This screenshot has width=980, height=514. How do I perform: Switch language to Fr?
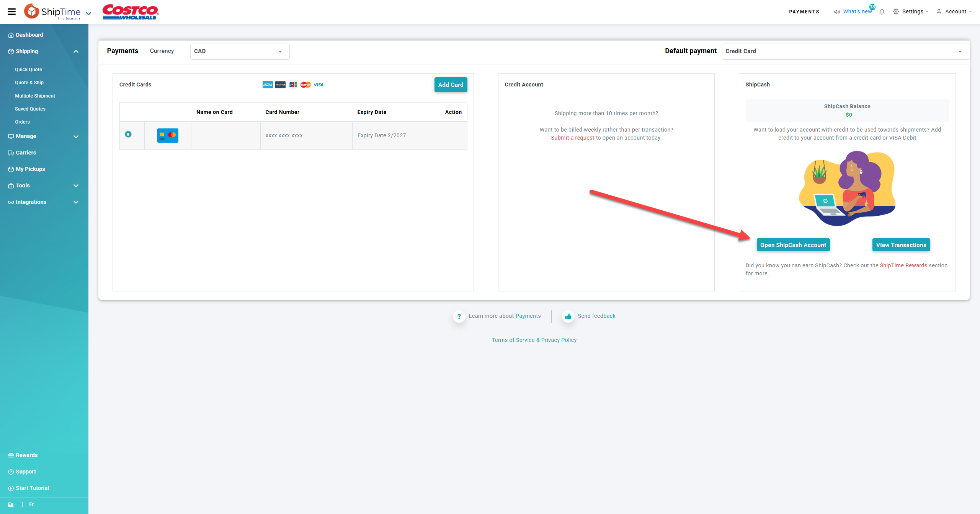(31, 504)
